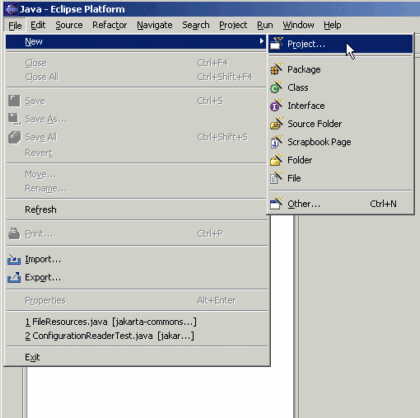Click the Import icon in File menu
The height and width of the screenshot is (418, 420).
(14, 259)
